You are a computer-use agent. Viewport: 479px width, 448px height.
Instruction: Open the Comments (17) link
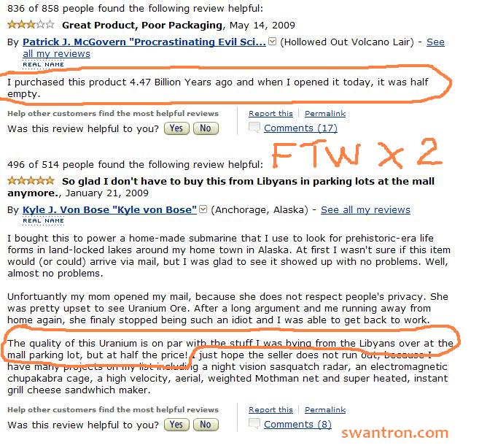[300, 128]
